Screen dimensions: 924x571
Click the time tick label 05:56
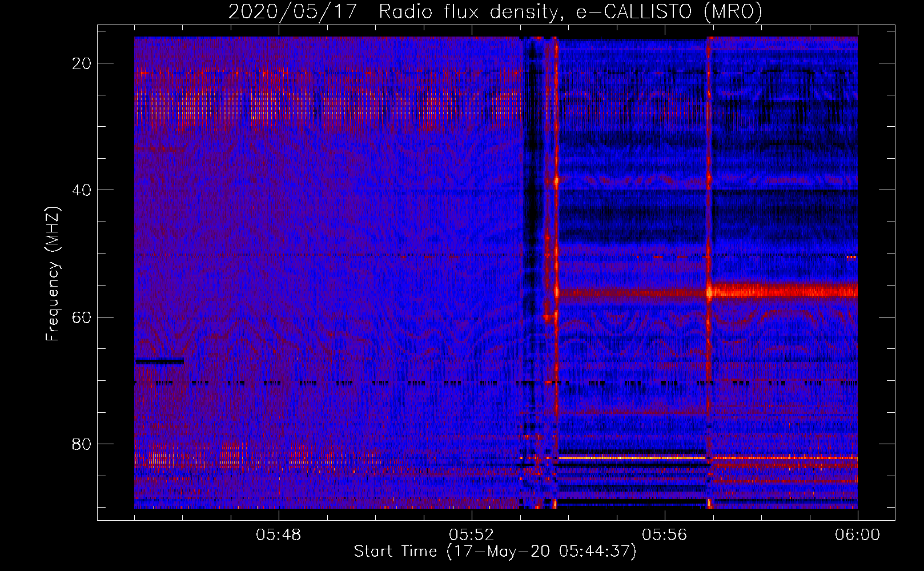point(665,535)
